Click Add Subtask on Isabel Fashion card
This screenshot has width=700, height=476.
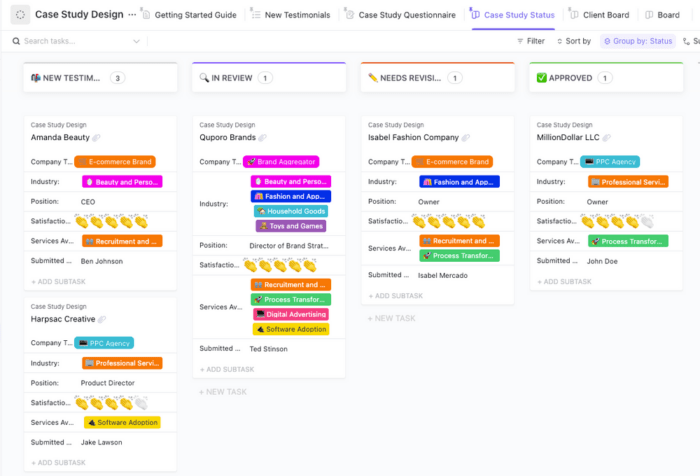tap(396, 296)
